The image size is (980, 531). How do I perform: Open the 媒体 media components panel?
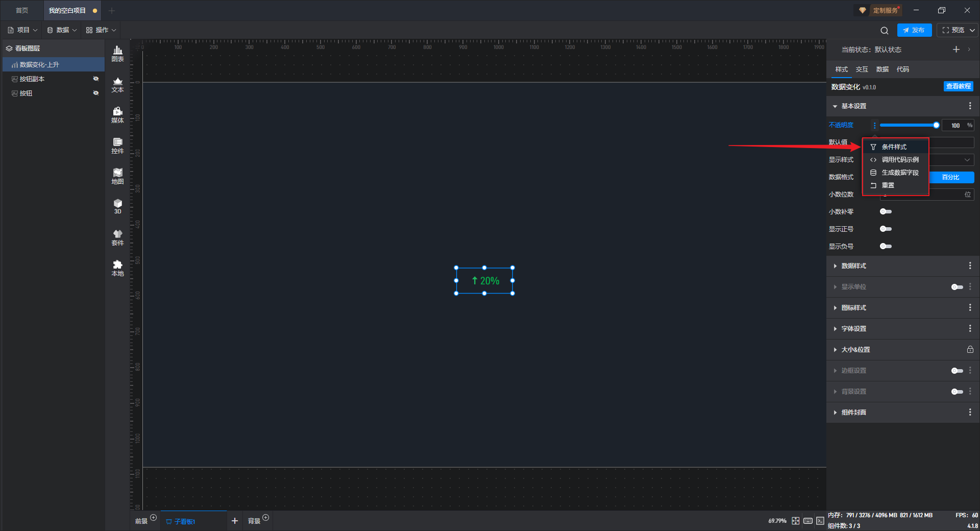[x=117, y=115]
